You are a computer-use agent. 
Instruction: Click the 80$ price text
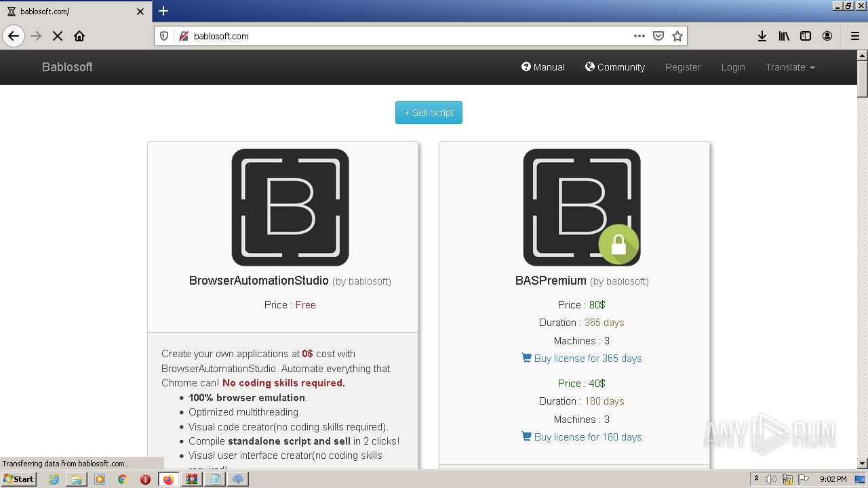(x=597, y=305)
